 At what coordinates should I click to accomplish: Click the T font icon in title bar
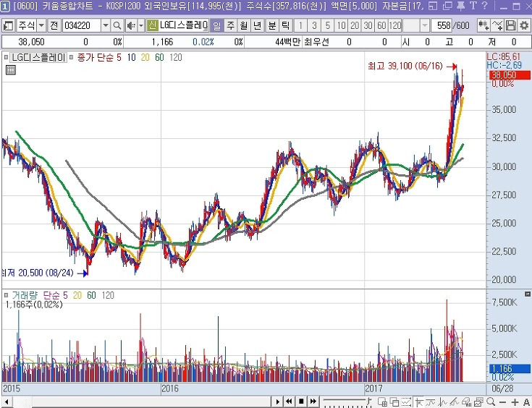(x=473, y=6)
